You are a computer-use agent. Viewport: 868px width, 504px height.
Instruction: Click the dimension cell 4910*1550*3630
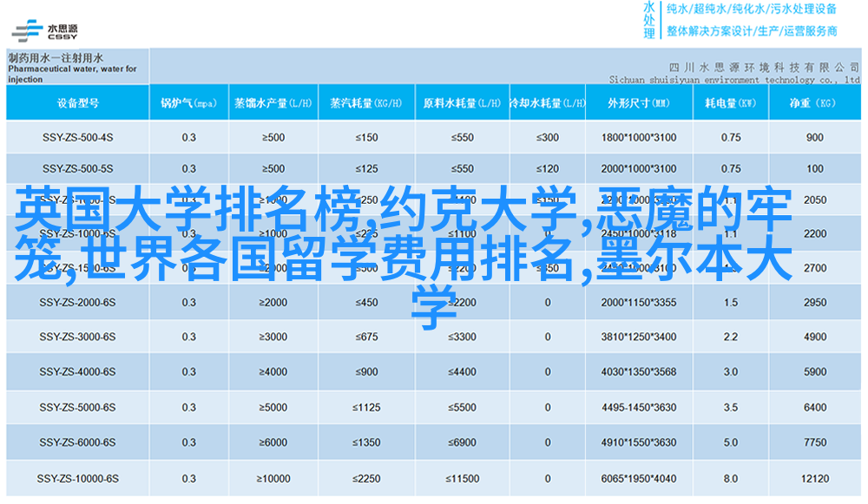click(639, 442)
